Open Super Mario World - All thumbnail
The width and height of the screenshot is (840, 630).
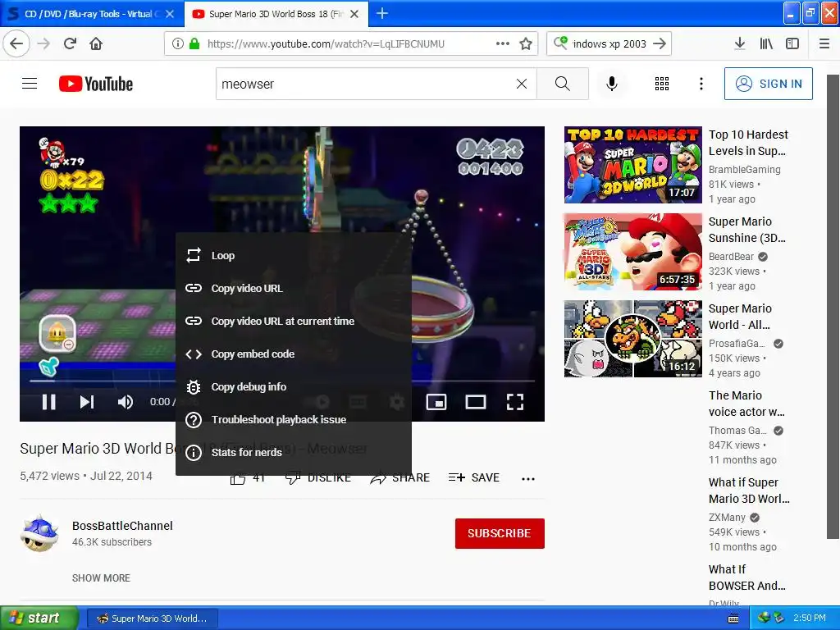click(632, 339)
